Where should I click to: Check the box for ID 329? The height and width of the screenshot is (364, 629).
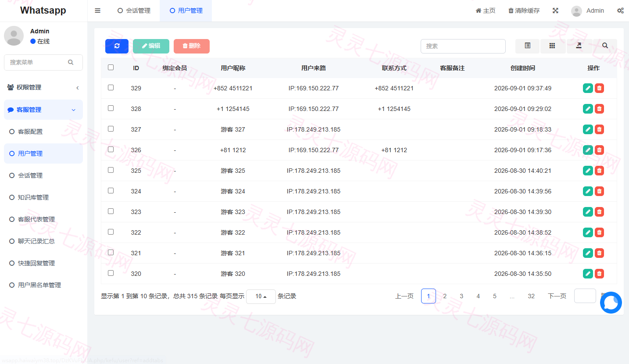(111, 88)
